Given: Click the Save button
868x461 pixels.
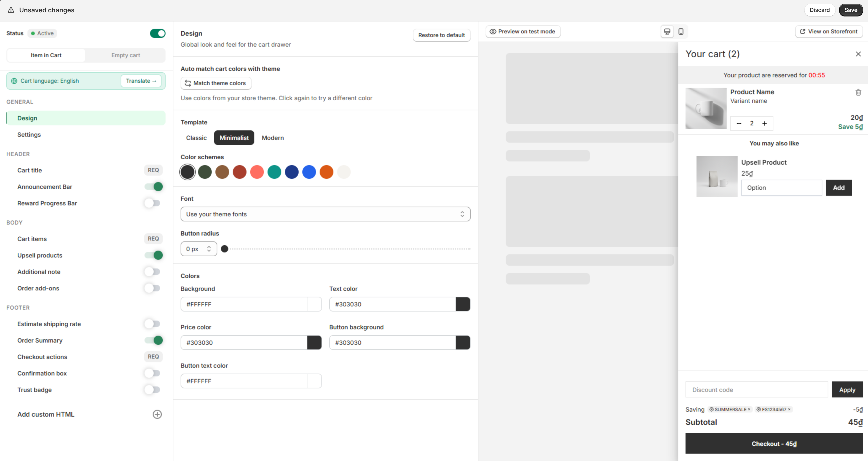Looking at the screenshot, I should point(850,10).
